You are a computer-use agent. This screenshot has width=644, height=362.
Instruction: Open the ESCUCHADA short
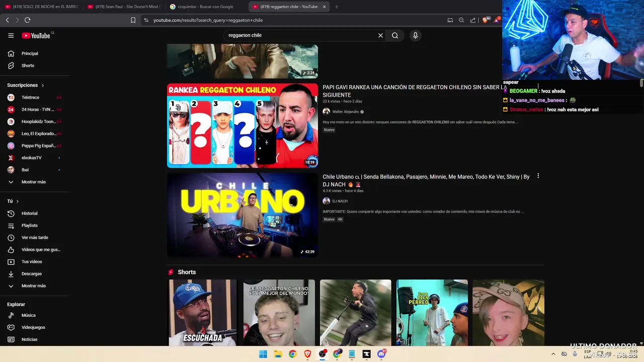click(202, 313)
